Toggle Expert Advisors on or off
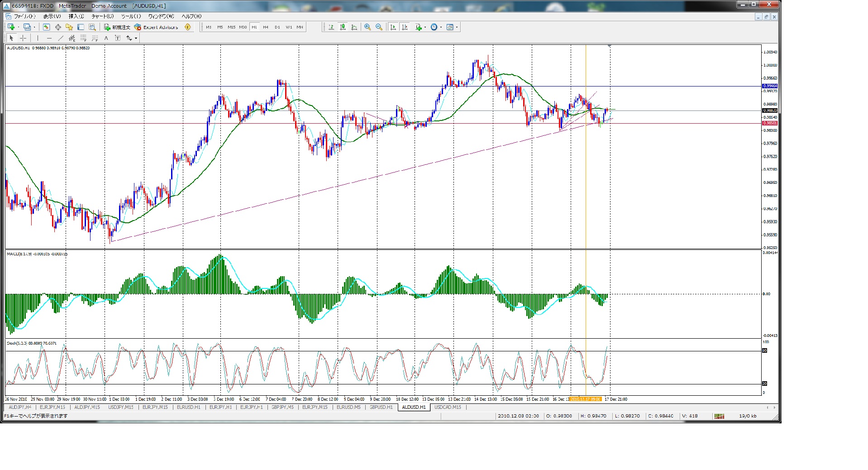The image size is (868, 470). (x=157, y=27)
